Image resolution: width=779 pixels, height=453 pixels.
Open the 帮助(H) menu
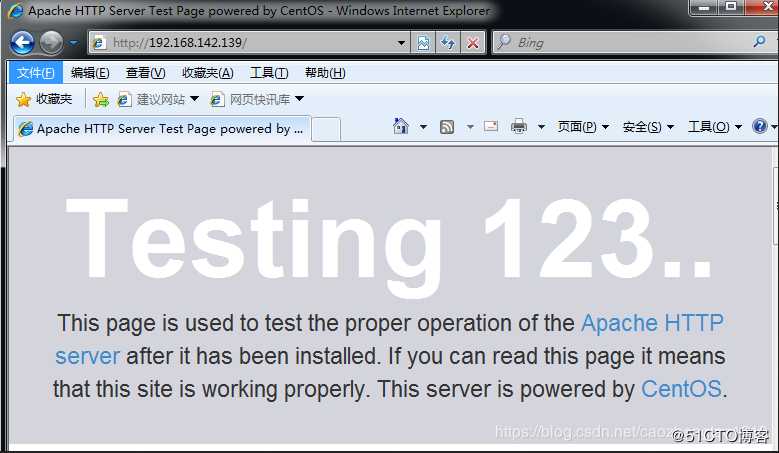(x=325, y=73)
